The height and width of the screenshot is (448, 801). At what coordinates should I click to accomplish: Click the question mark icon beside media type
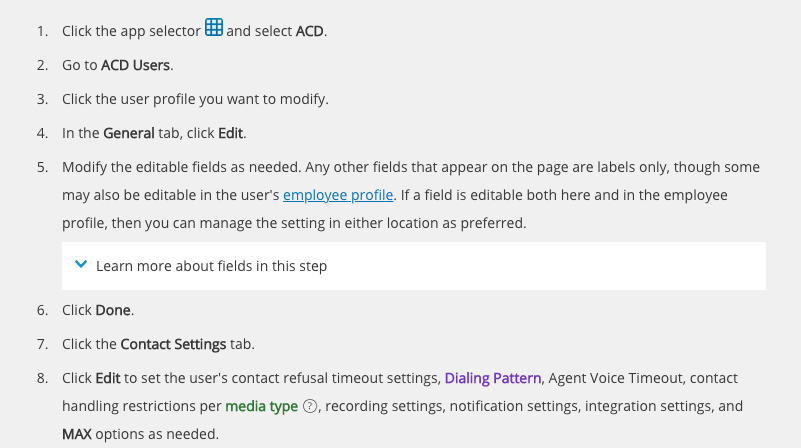(x=310, y=407)
